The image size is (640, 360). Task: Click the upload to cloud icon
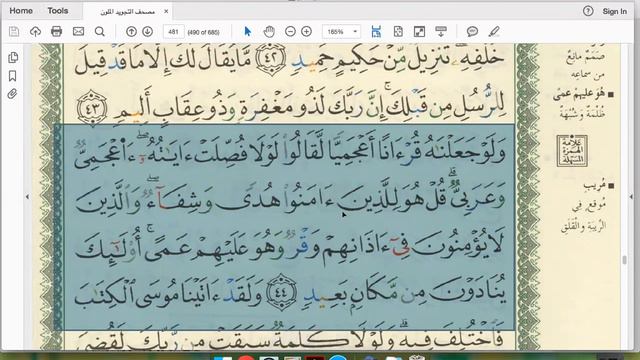pos(36,31)
